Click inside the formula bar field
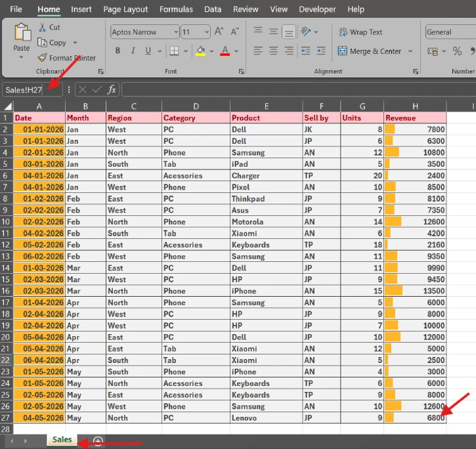This screenshot has height=449, width=476. click(x=299, y=90)
